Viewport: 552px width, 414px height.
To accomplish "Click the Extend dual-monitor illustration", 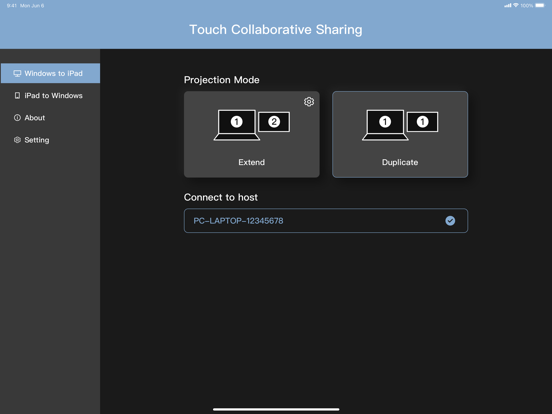I will click(x=252, y=125).
